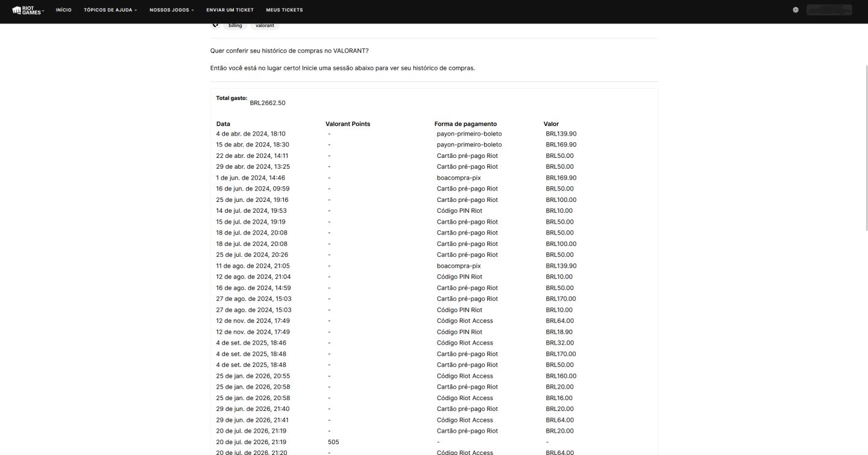The height and width of the screenshot is (455, 868).
Task: Click Forma de pagamento column header
Action: pos(465,124)
